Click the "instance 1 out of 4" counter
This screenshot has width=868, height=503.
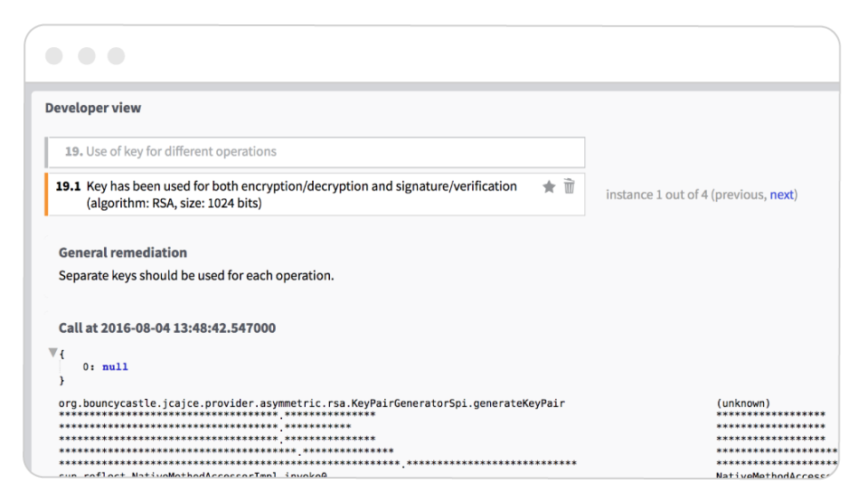657,195
